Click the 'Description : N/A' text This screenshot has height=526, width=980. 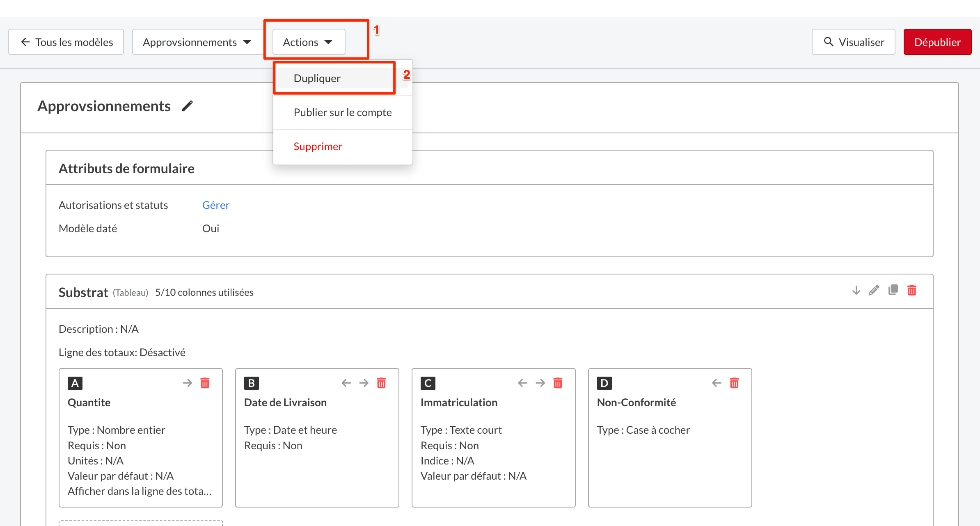pos(98,329)
